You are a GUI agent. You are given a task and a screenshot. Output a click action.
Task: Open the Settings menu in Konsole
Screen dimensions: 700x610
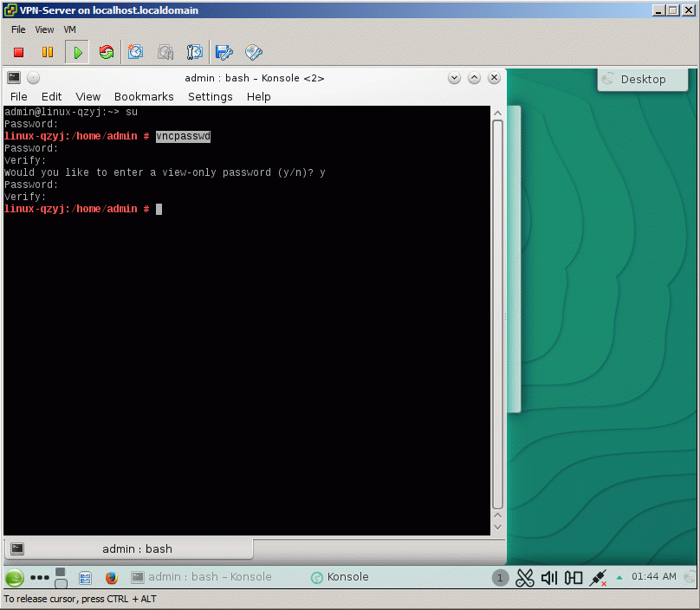(x=211, y=96)
